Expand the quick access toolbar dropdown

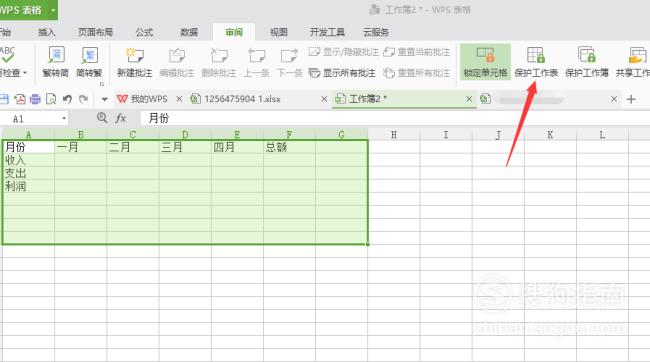click(x=104, y=100)
